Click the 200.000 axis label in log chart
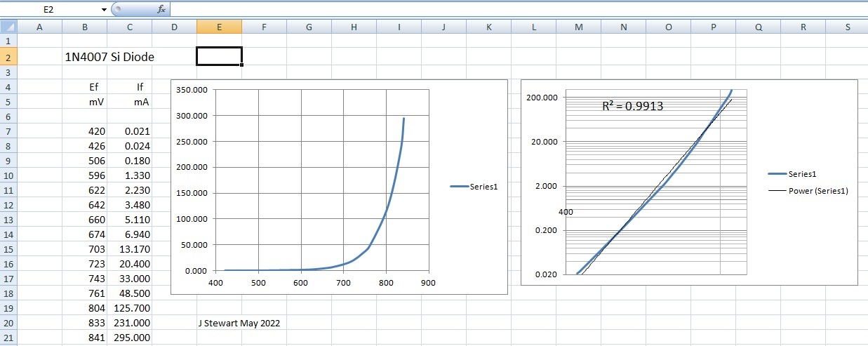This screenshot has width=868, height=346. point(542,98)
